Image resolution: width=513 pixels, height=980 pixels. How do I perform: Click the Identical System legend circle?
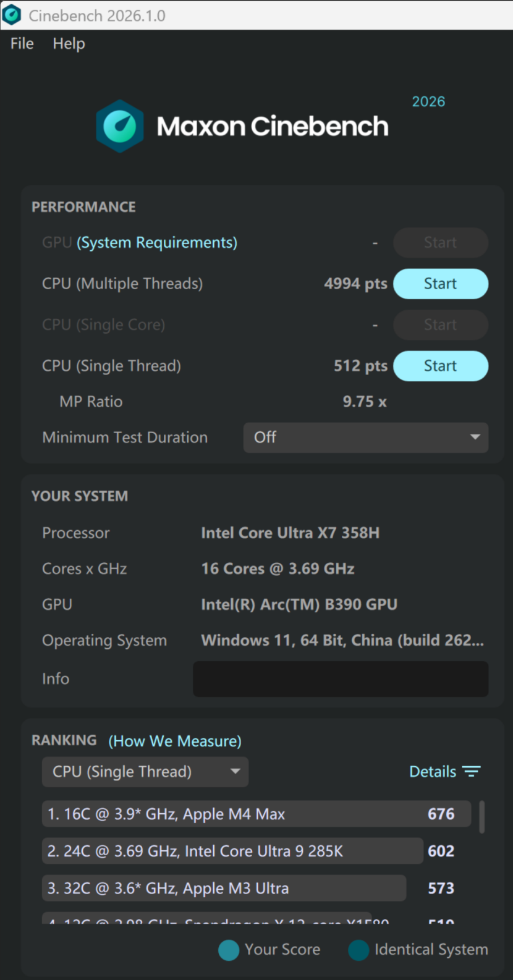358,950
